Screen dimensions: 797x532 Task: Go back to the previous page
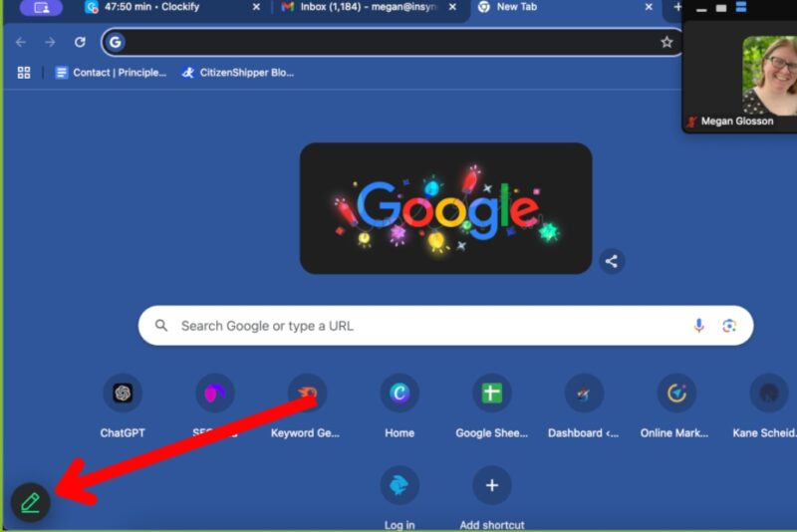point(21,42)
